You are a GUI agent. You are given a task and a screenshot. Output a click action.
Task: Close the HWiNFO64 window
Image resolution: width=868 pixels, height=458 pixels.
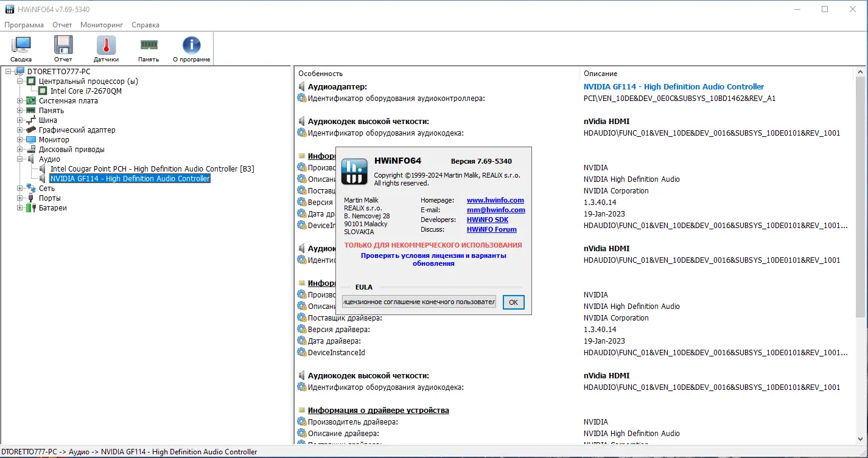coord(853,9)
